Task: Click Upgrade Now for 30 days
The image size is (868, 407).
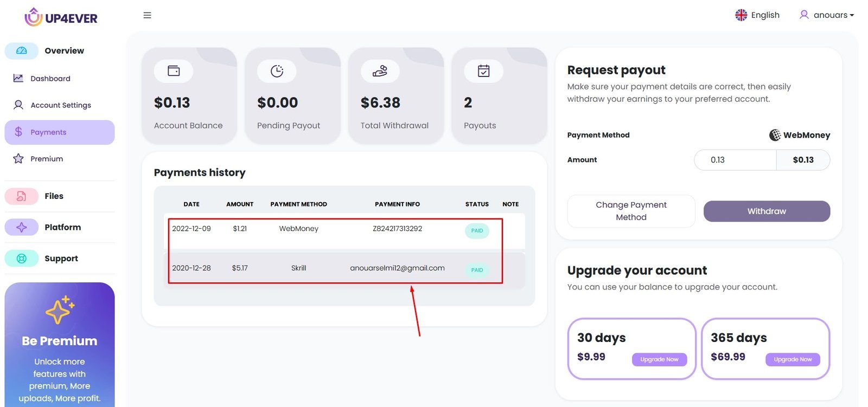Action: tap(659, 359)
